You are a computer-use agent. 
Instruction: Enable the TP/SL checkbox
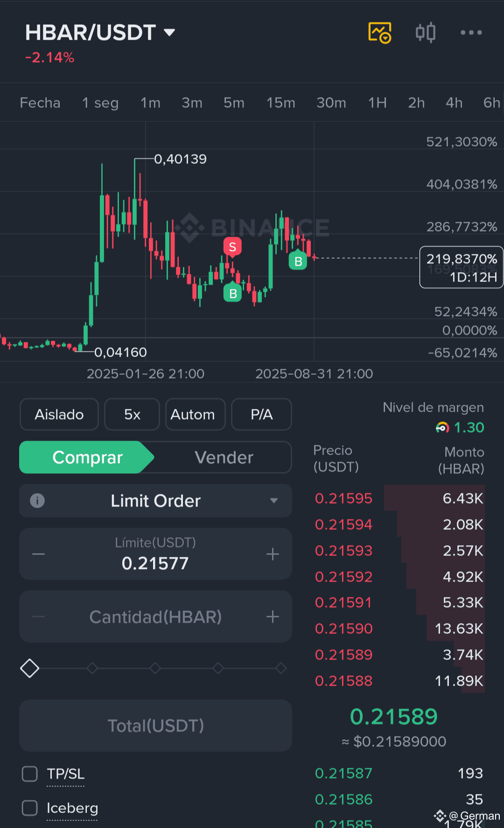pos(30,773)
